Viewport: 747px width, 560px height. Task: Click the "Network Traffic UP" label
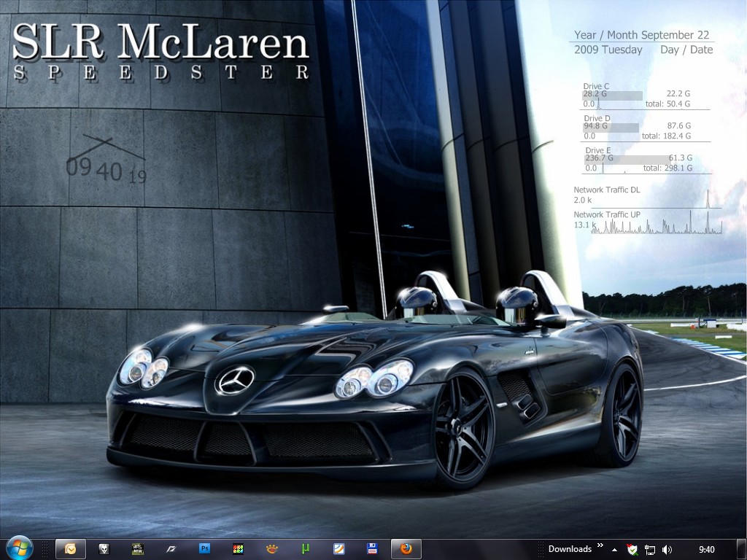coord(607,214)
